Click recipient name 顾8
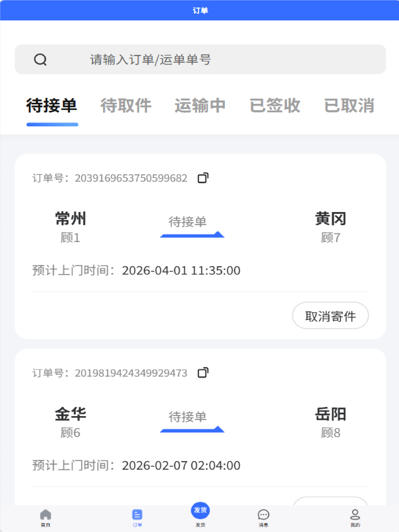Screen dimensions: 399x532 coord(331,433)
